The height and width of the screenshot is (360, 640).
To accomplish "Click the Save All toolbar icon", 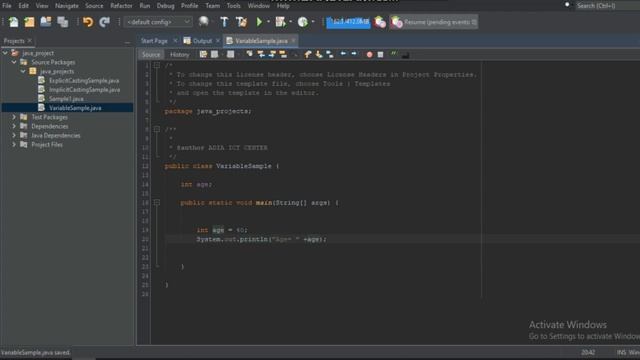I will pos(62,22).
